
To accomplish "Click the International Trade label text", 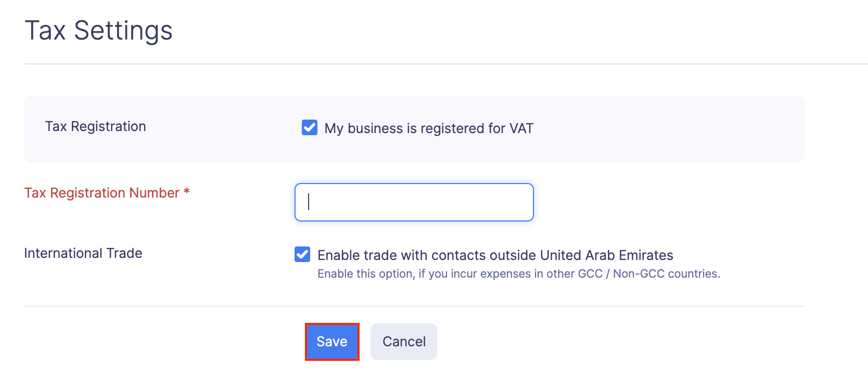I will pos(83,253).
